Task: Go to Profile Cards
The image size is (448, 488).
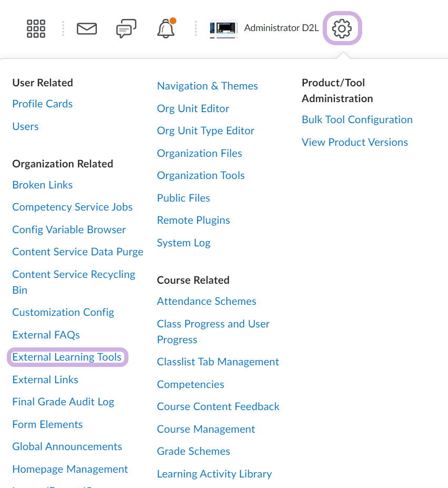Action: click(42, 104)
